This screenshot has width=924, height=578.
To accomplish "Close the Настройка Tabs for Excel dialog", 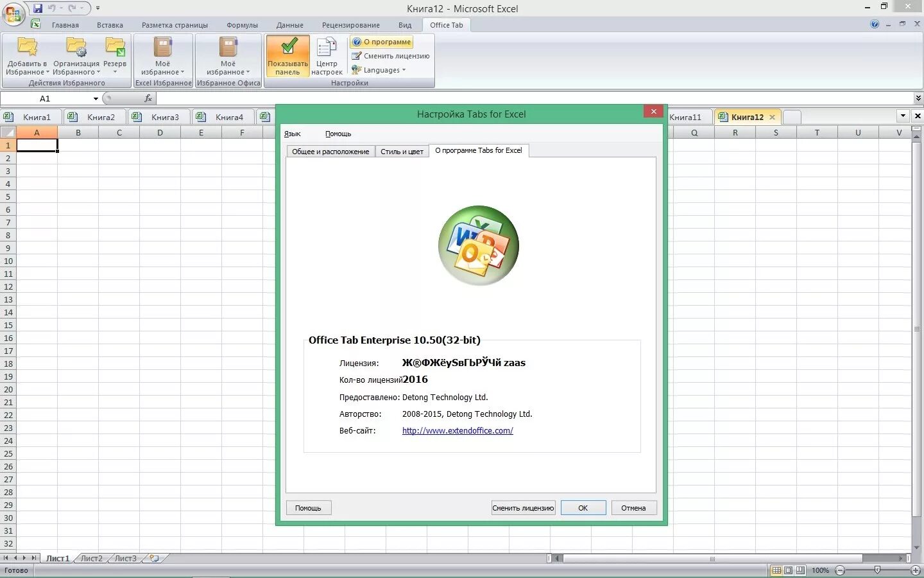I will click(x=653, y=112).
